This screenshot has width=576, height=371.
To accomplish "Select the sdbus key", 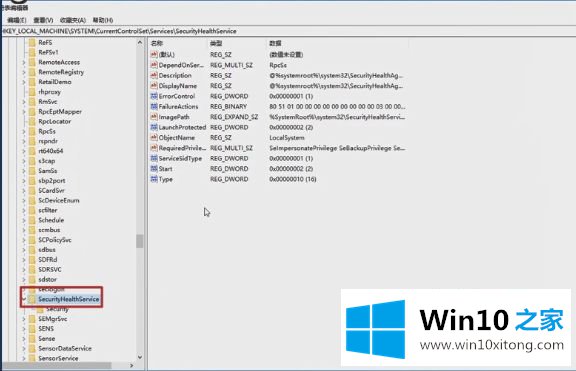I will 47,250.
